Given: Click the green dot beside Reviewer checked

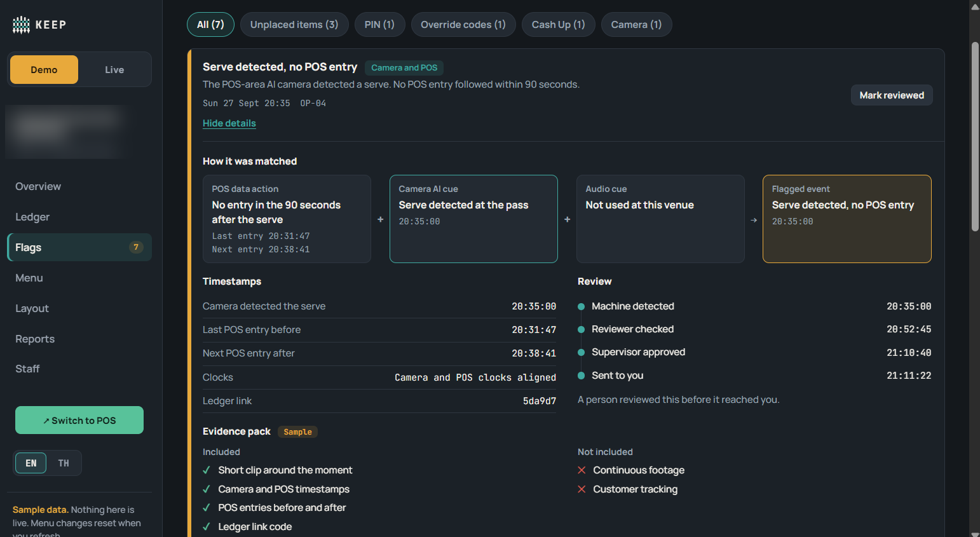Looking at the screenshot, I should [x=581, y=329].
